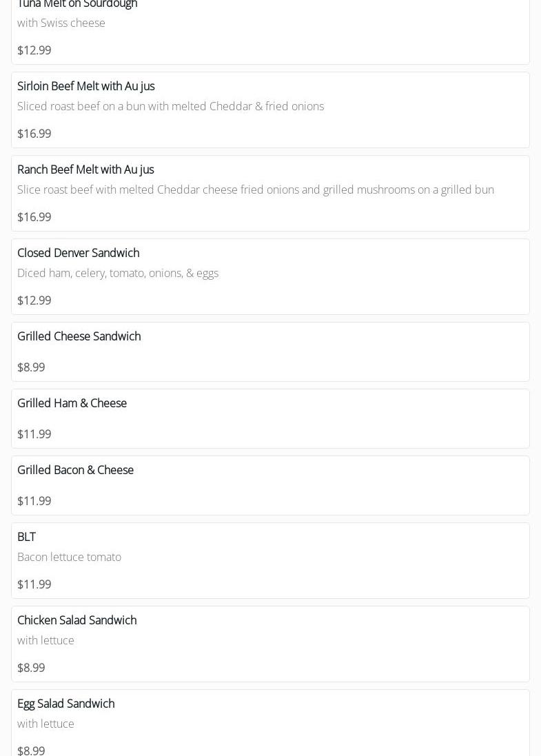
Task: Click the BLT item title
Action: [26, 537]
